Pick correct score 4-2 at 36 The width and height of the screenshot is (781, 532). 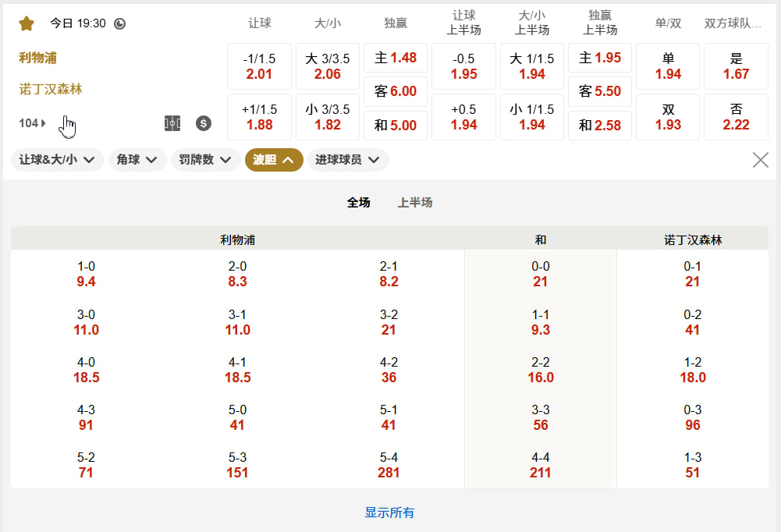click(x=389, y=370)
